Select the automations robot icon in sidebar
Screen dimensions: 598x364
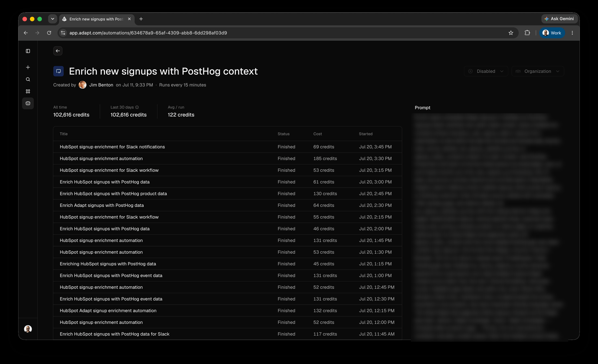28,103
